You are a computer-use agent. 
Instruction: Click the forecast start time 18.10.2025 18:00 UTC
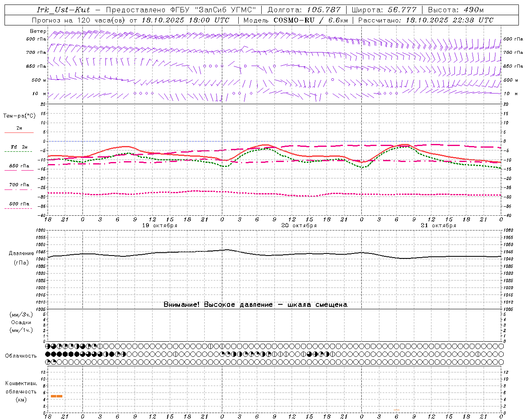(185, 20)
